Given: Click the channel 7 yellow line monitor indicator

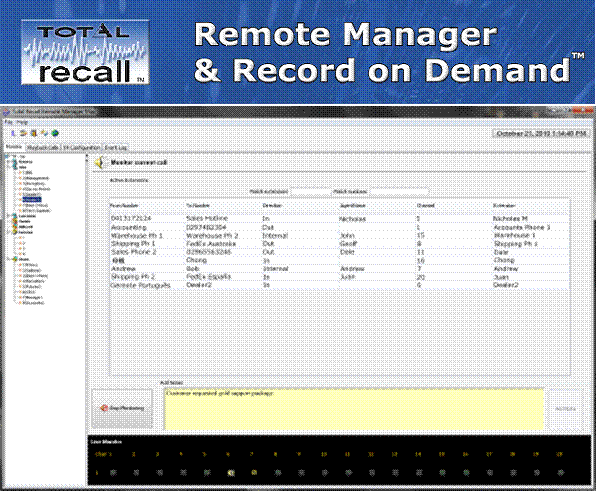Looking at the screenshot, I should click(x=254, y=473).
